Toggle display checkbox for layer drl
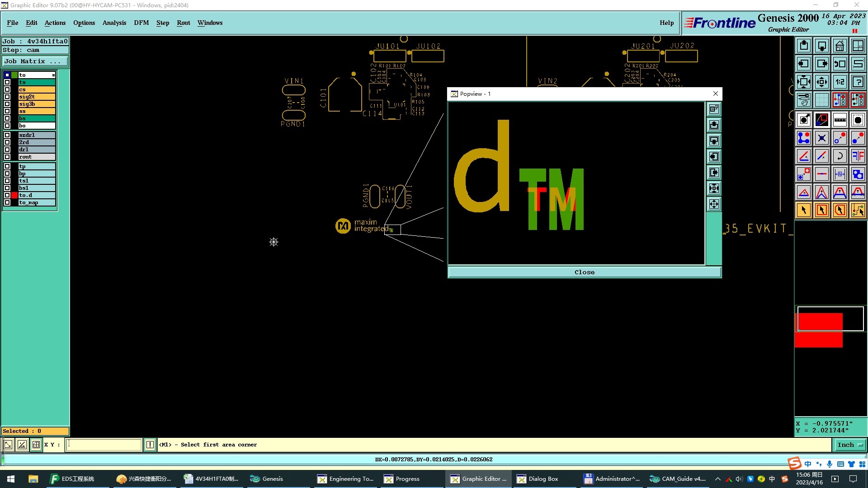Screen dimensions: 868x488 [x=7, y=150]
